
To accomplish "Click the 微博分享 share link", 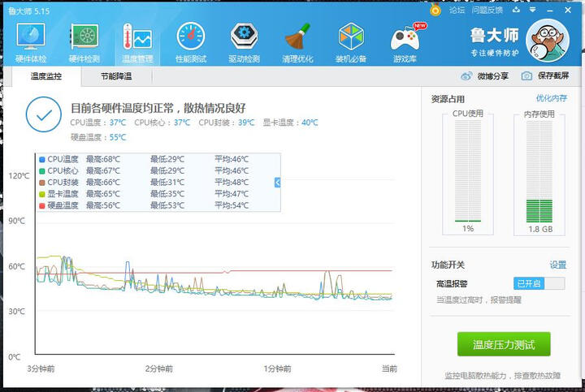I will tap(492, 76).
